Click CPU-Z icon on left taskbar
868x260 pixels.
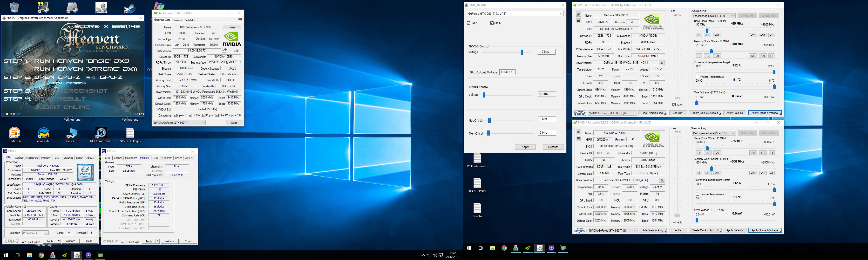(x=88, y=255)
